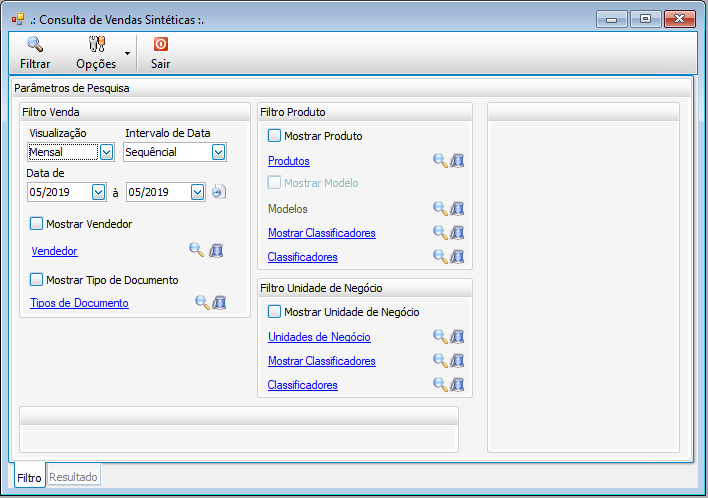Click the application icon in title bar
The width and height of the screenshot is (708, 498).
tap(18, 19)
